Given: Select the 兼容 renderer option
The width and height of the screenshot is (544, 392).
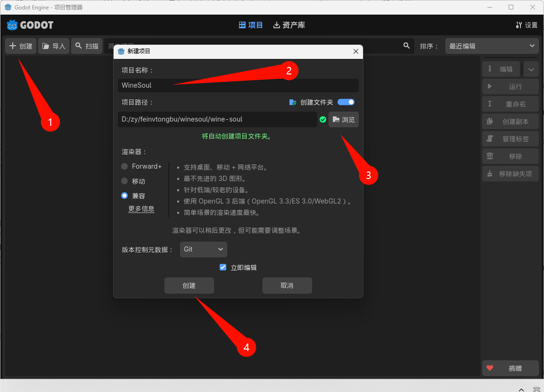Looking at the screenshot, I should pos(133,196).
